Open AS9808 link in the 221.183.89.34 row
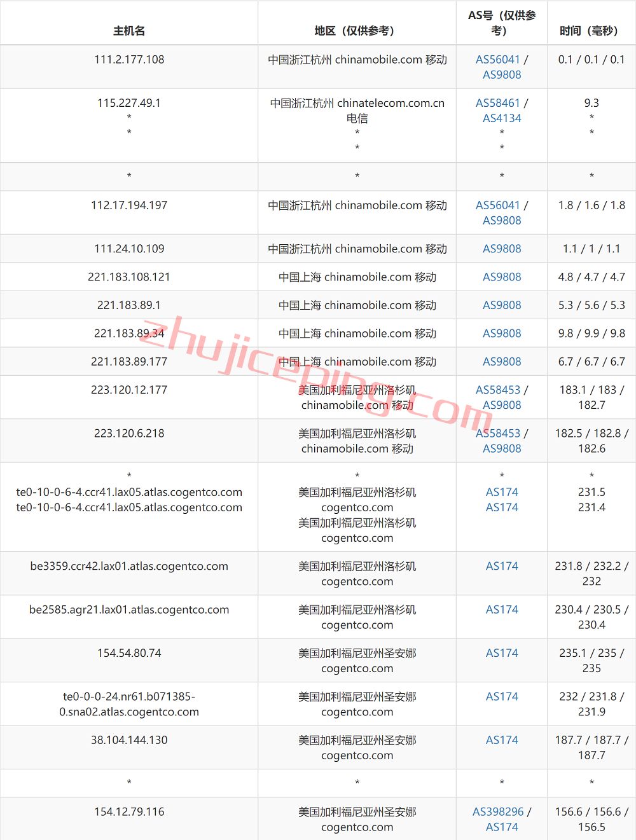636x840 pixels. [502, 333]
